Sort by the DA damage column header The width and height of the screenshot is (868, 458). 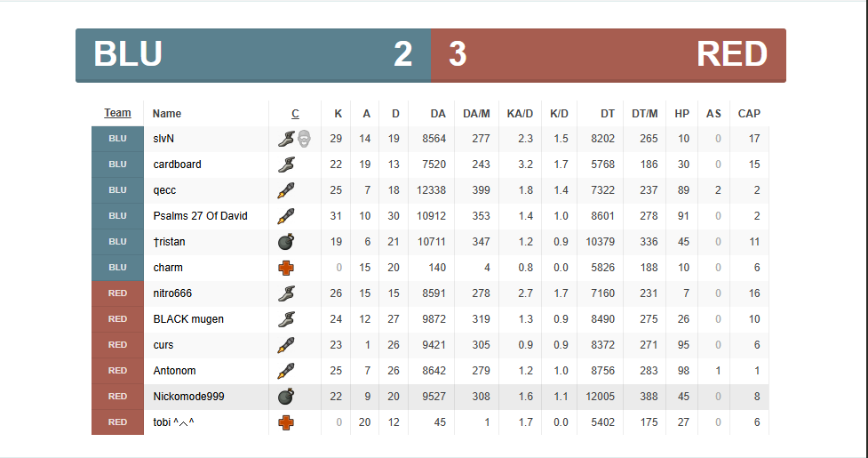click(x=438, y=114)
